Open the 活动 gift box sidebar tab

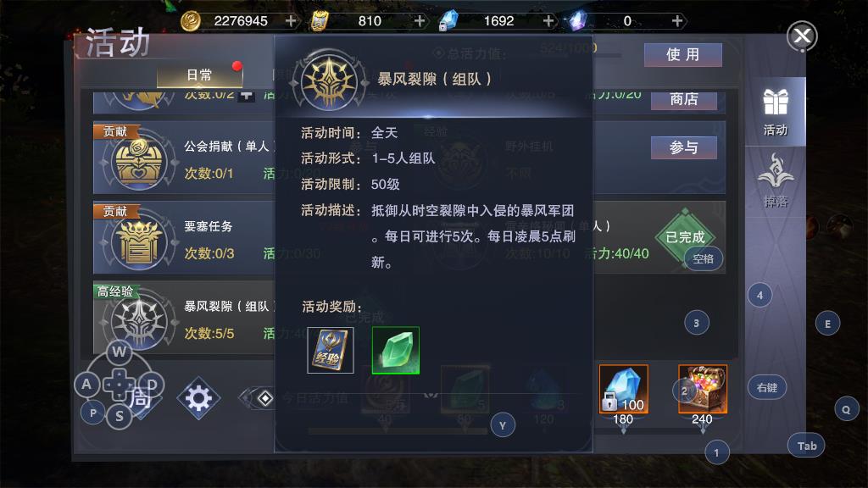[x=775, y=112]
